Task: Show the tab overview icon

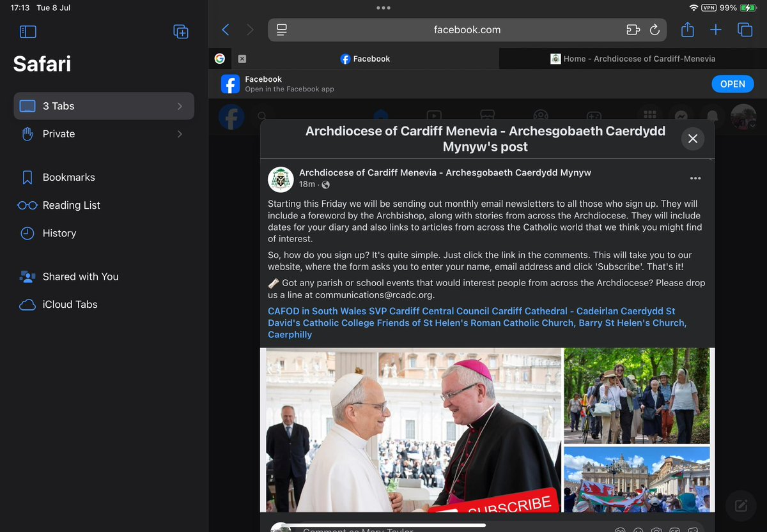Action: point(745,30)
